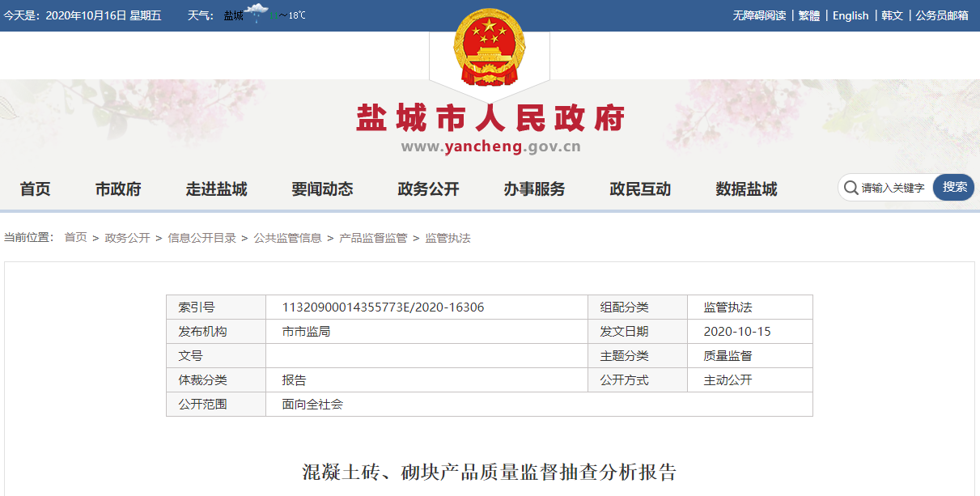Click the search magnifier icon
The image size is (980, 496).
tap(851, 188)
